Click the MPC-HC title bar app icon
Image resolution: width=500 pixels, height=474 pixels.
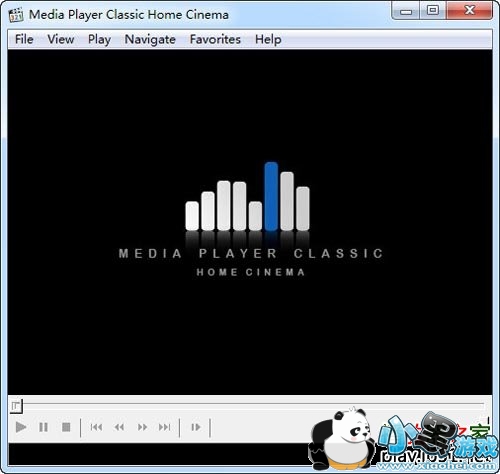pyautogui.click(x=16, y=15)
